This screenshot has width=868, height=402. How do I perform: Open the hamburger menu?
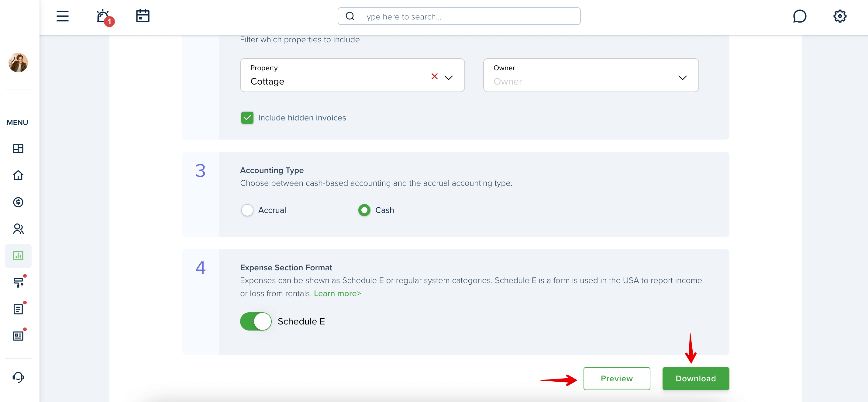(62, 16)
